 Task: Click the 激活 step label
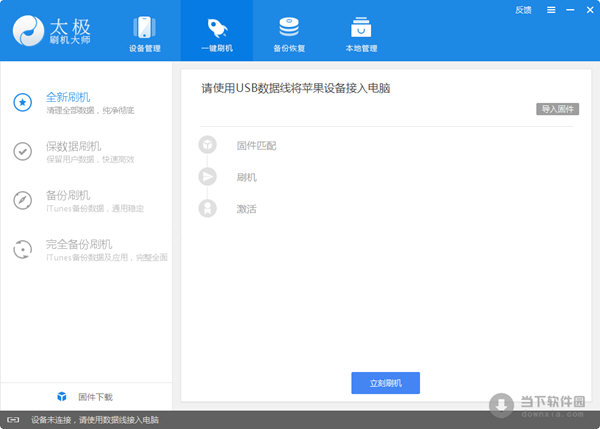(246, 209)
